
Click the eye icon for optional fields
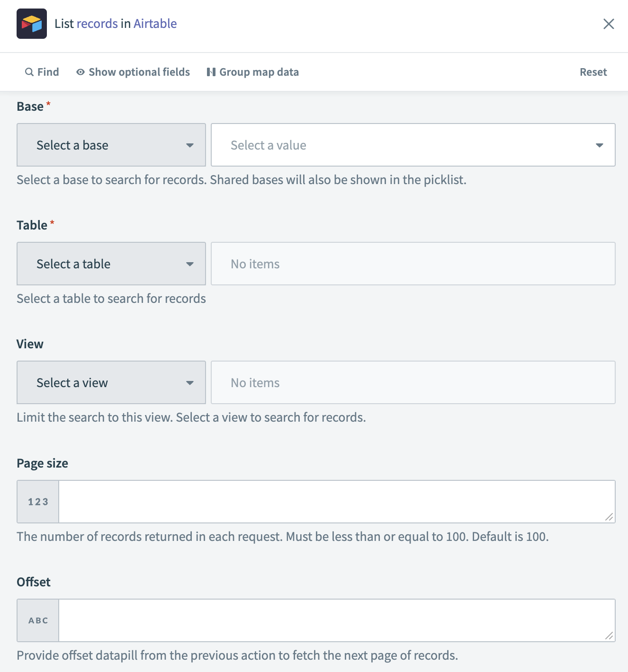(81, 72)
